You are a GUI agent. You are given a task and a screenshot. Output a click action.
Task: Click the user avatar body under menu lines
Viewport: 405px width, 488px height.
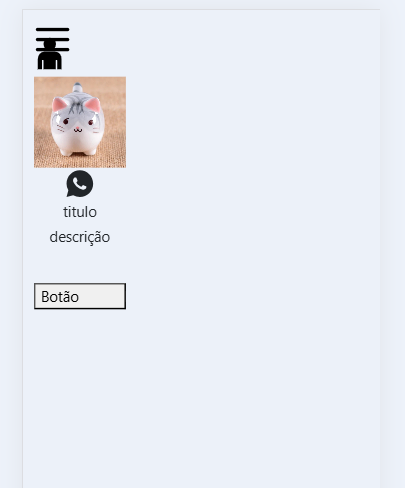pos(50,61)
